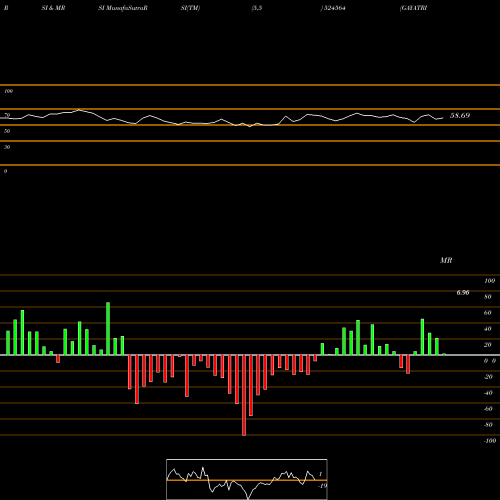Click the RSI line end point near 58.69
The image size is (500, 500).
click(x=443, y=118)
